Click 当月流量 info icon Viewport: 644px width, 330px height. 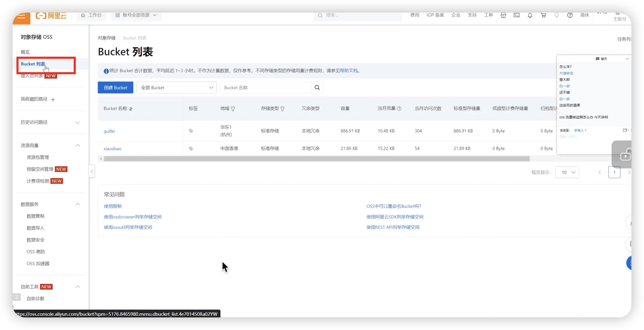pyautogui.click(x=399, y=109)
